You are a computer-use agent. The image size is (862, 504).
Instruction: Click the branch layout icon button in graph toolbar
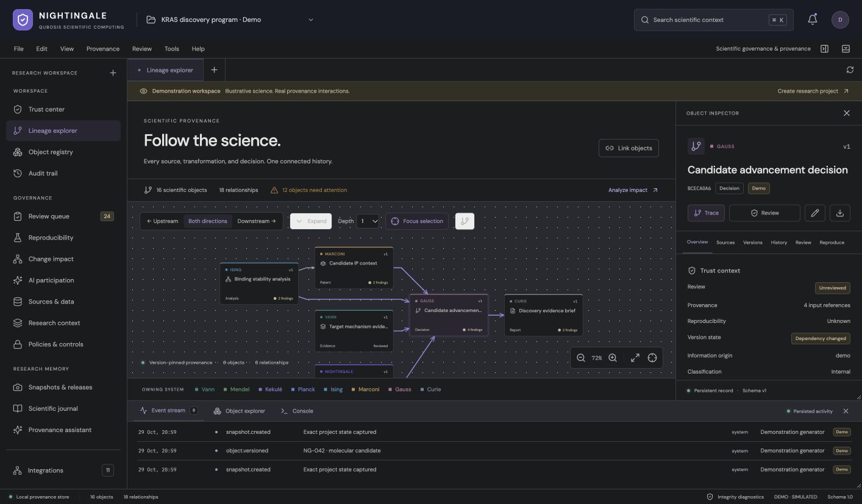465,221
